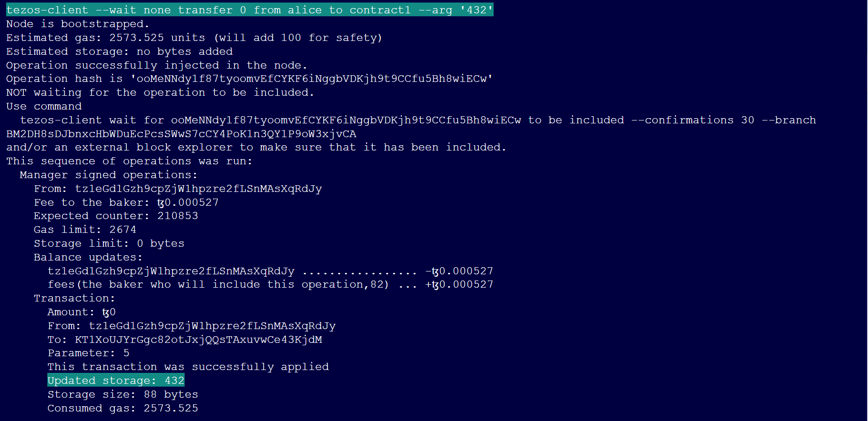Image resolution: width=868 pixels, height=421 pixels.
Task: Click the highlighted "Updated storage: 432" text
Action: 116,381
